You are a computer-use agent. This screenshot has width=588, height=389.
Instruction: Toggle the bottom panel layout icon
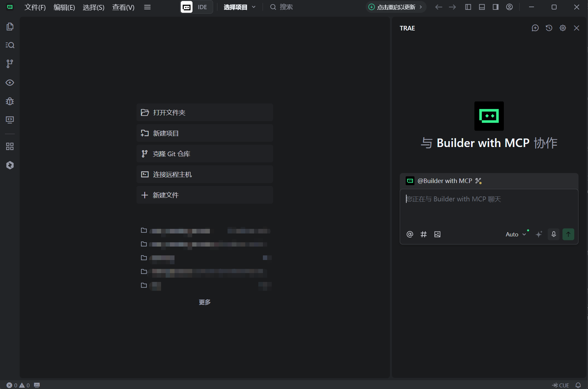[482, 7]
